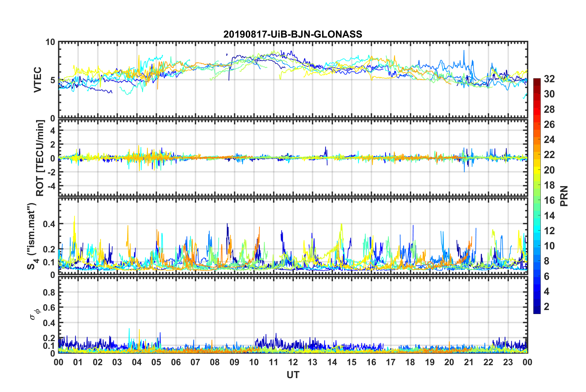Click colorbar tick label 32
The image size is (586, 392).
pyautogui.click(x=549, y=79)
